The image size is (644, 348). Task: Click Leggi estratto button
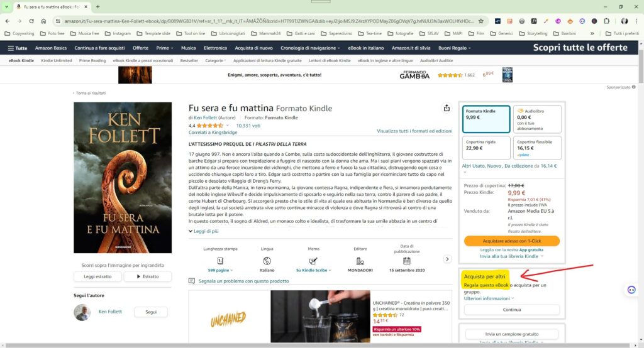click(97, 276)
